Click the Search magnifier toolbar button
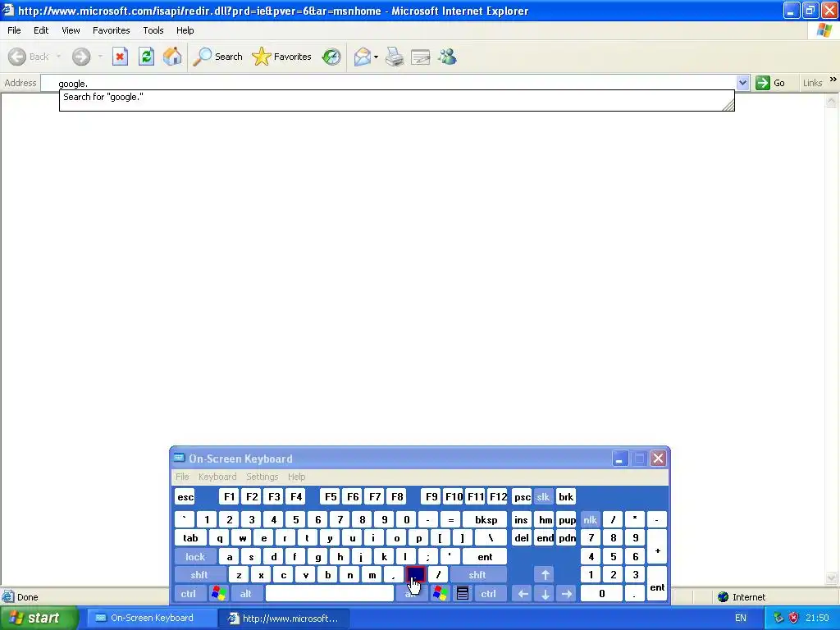 point(217,57)
